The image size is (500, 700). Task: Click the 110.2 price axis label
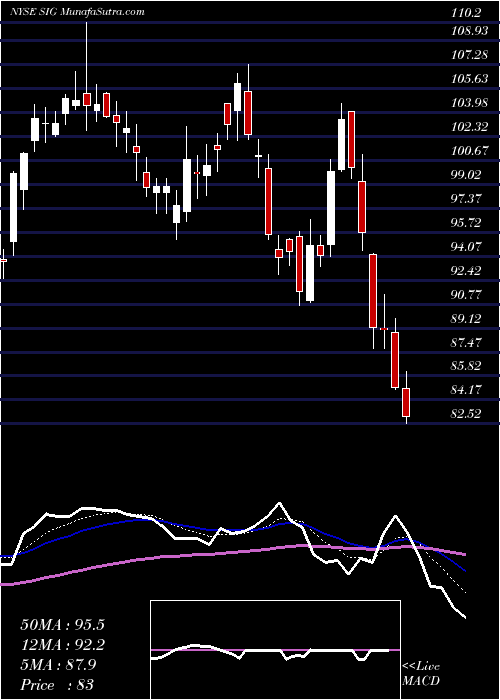coord(466,13)
